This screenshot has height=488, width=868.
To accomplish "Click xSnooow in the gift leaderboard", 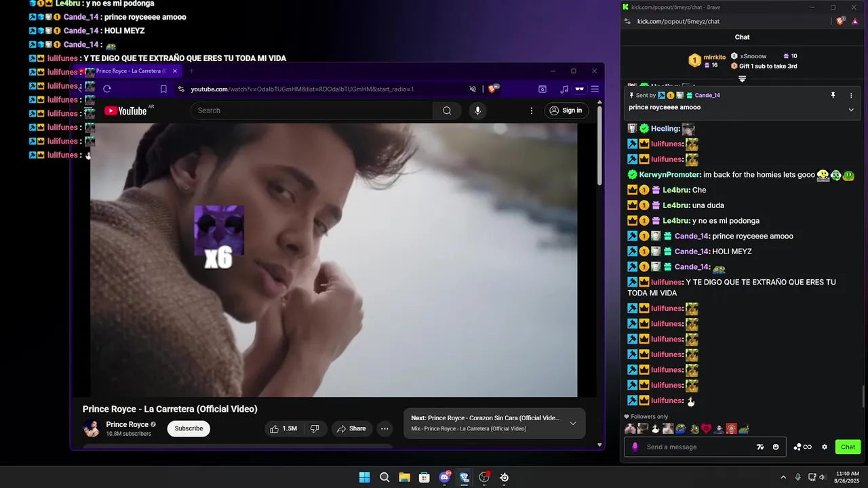I will click(753, 56).
